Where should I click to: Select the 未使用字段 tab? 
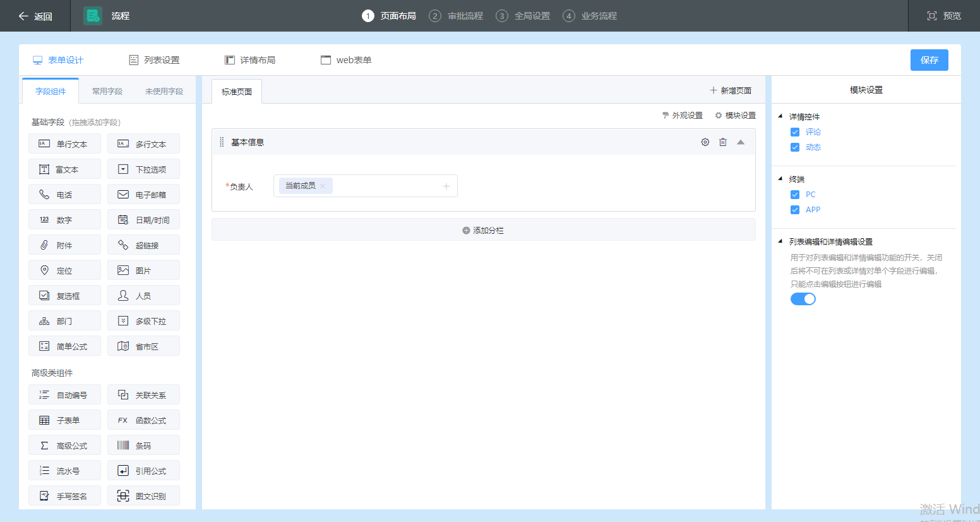point(164,91)
